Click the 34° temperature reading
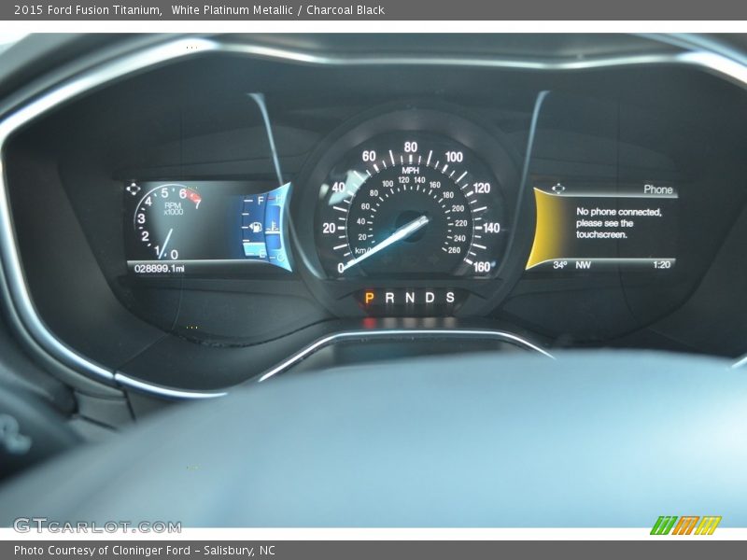The image size is (747, 560). (559, 265)
